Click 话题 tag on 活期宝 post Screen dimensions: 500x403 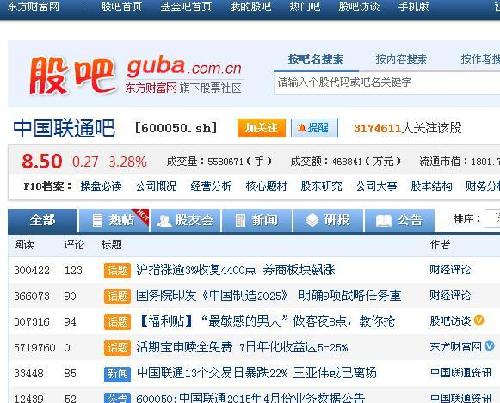[117, 348]
